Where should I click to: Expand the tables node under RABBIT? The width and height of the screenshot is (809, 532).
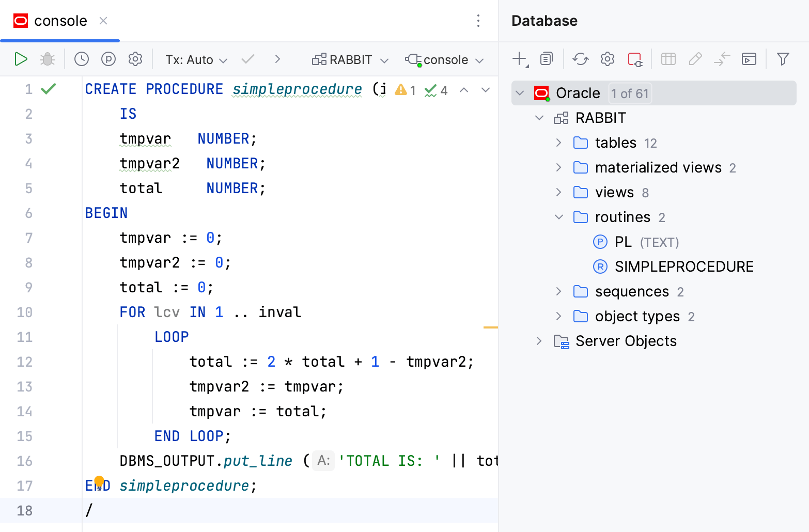(558, 143)
